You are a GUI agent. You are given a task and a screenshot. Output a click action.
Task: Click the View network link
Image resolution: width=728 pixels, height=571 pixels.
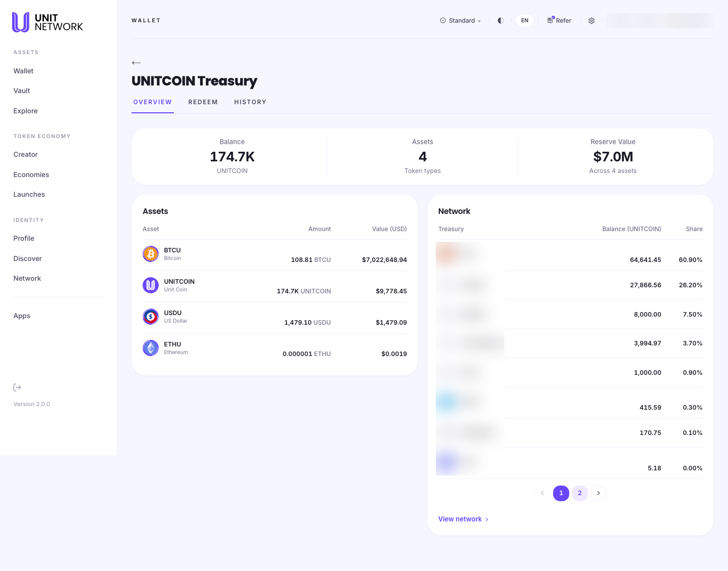tap(464, 519)
